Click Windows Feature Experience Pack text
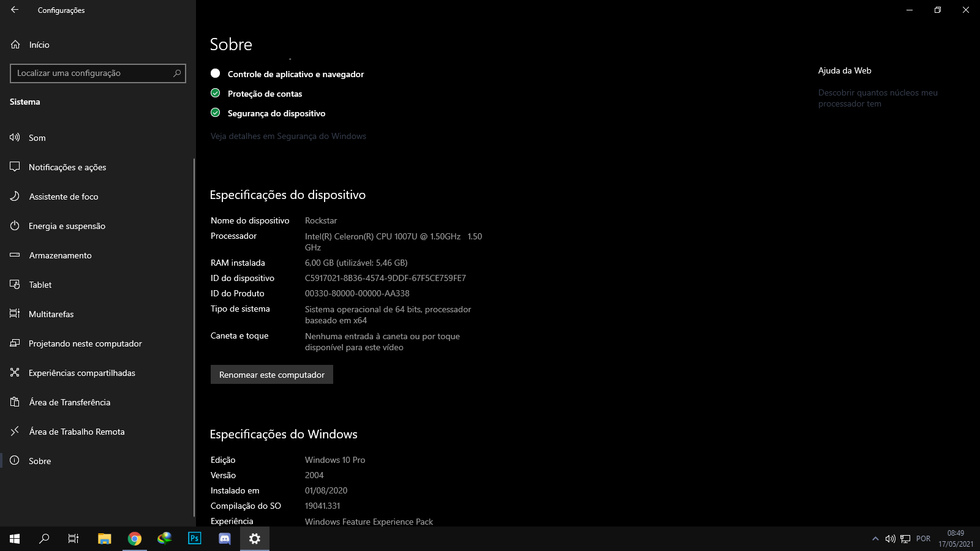 tap(369, 522)
